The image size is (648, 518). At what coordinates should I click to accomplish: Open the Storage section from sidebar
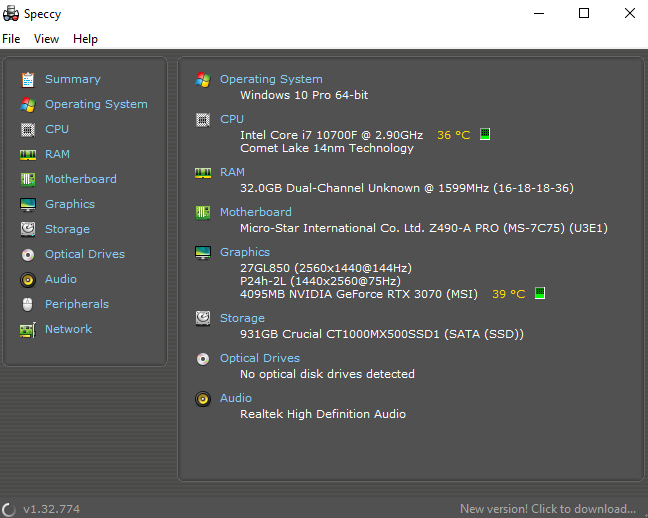[x=67, y=229]
